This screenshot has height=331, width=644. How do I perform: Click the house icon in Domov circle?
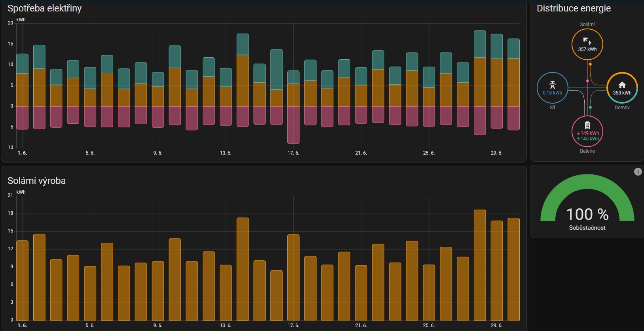[622, 85]
